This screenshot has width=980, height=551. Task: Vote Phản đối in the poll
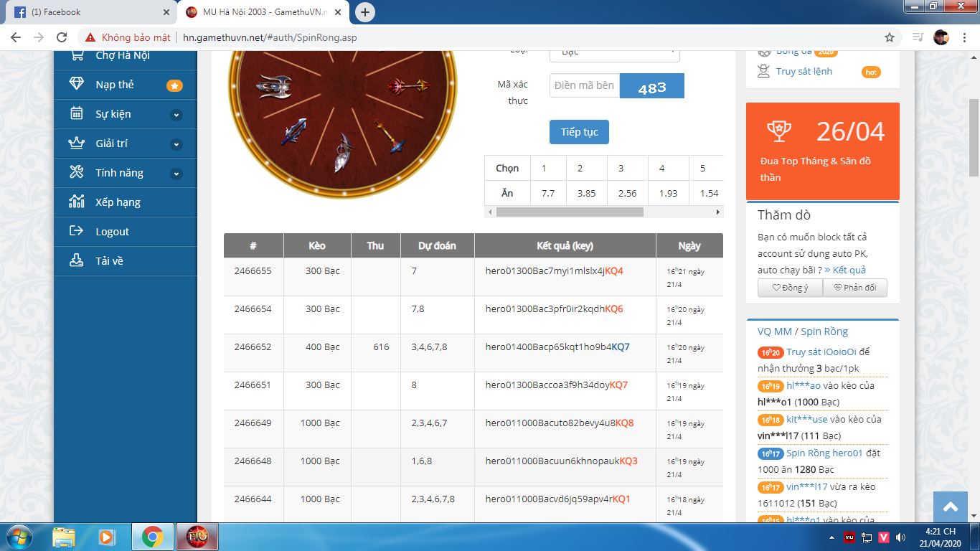coord(854,288)
